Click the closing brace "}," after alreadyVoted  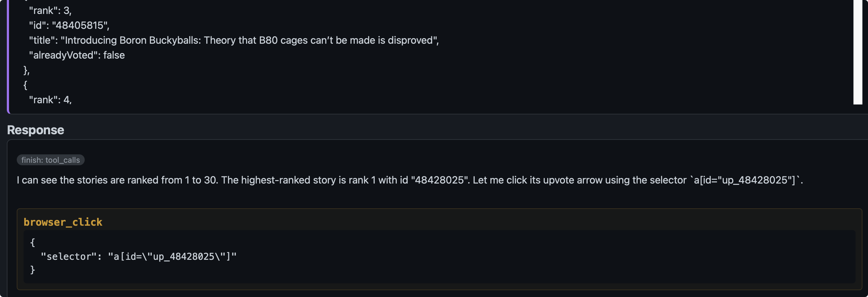(26, 70)
